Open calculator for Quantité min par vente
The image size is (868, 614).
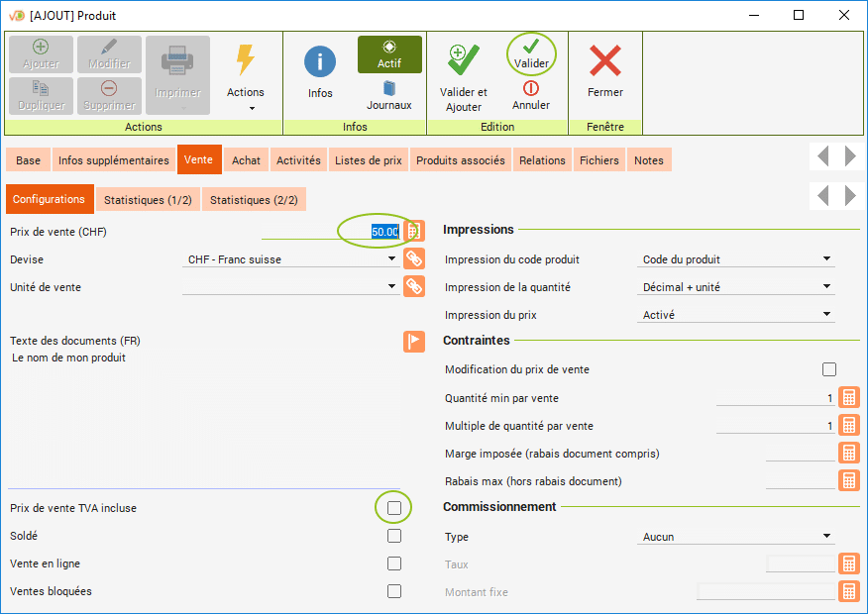click(848, 398)
